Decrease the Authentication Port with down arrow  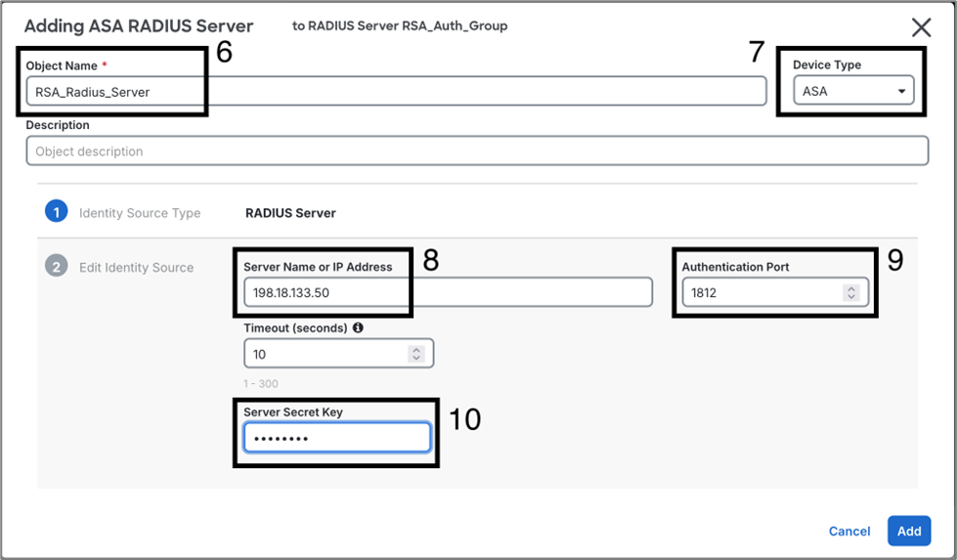(851, 297)
